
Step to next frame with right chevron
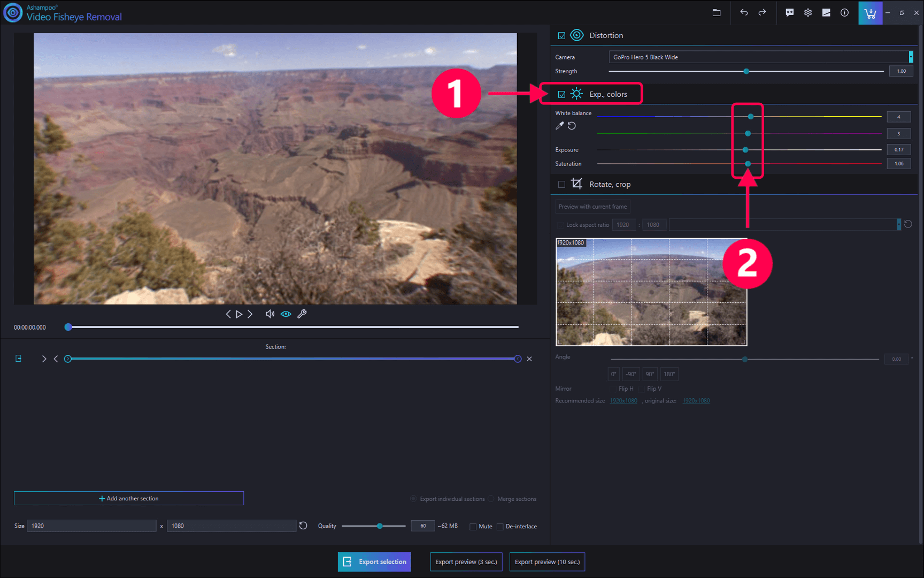click(x=250, y=314)
